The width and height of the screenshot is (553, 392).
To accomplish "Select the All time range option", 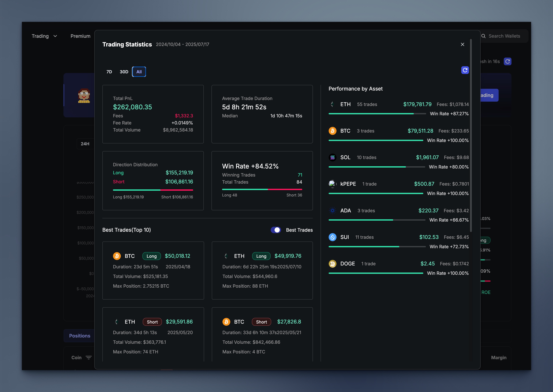I will [139, 72].
